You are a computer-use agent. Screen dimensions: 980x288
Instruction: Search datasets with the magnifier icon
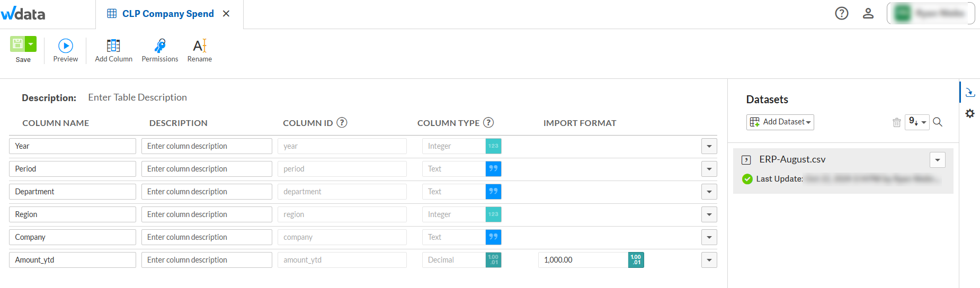click(x=938, y=122)
